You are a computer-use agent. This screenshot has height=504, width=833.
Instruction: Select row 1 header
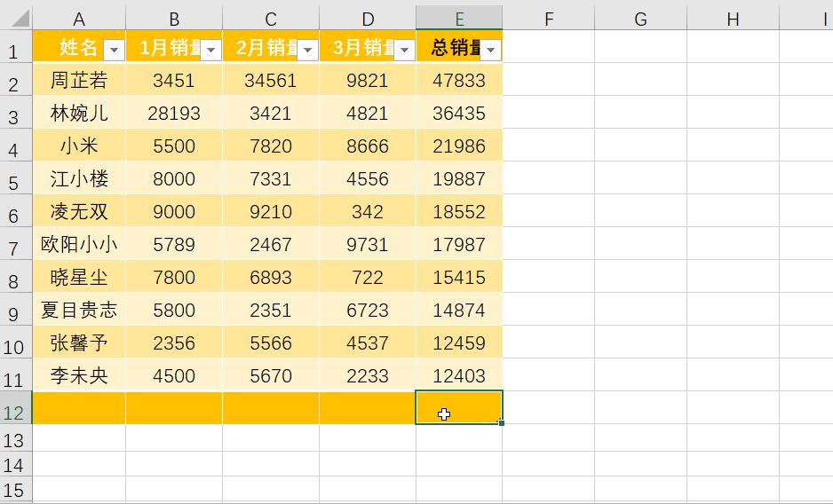(15, 50)
